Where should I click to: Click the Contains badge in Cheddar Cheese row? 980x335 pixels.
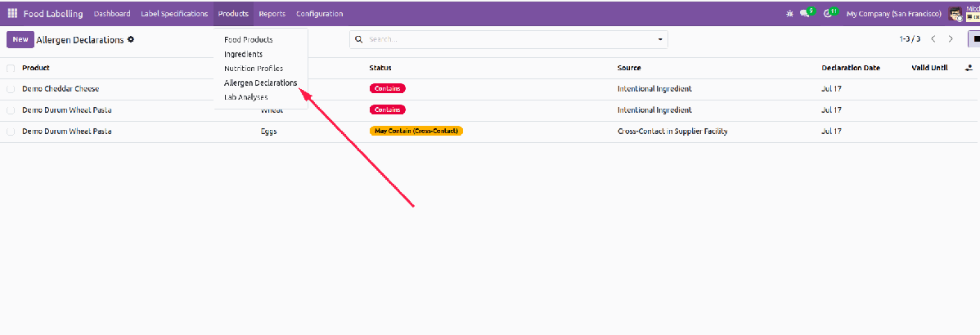click(388, 89)
